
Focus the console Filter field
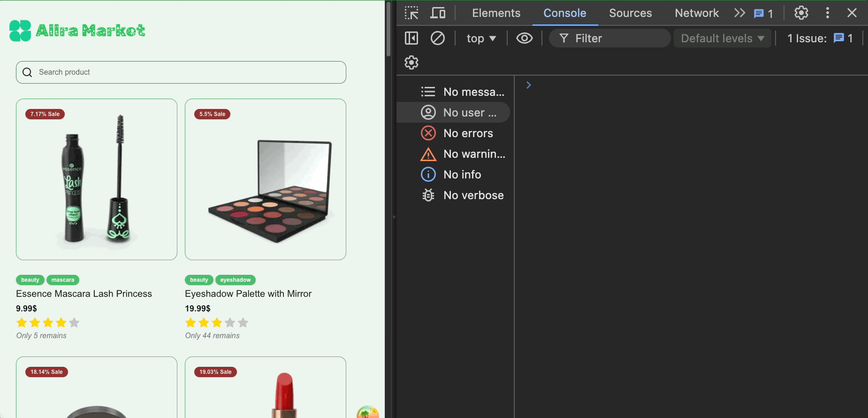609,38
